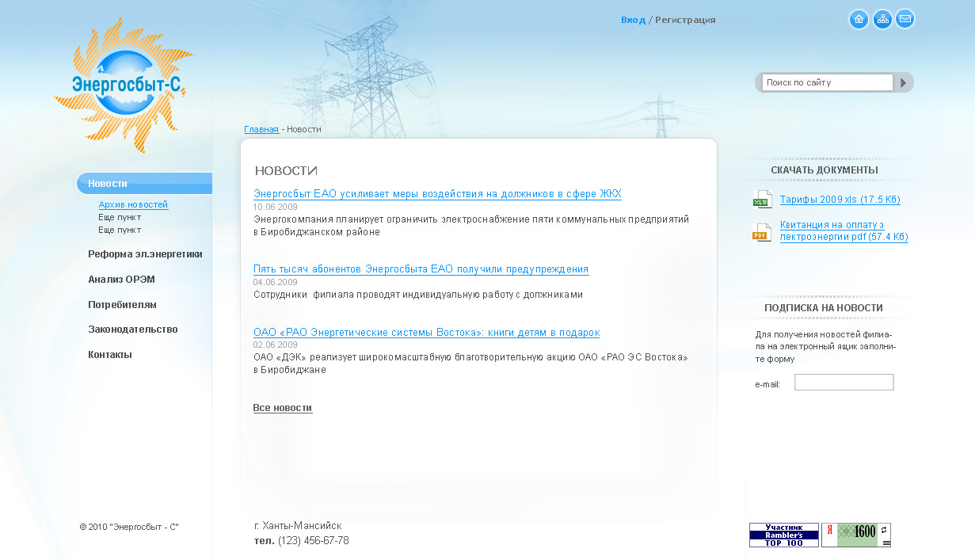975x560 pixels.
Task: Click the Энергосбыт-С sun logo
Action: point(124,86)
